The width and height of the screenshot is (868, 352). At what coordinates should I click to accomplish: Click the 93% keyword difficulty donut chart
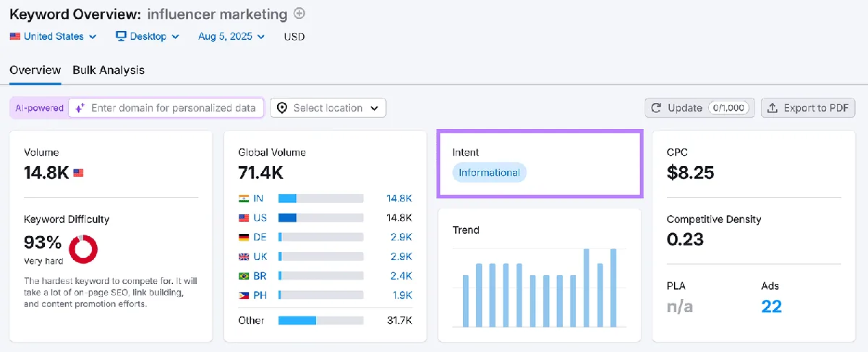(x=82, y=249)
